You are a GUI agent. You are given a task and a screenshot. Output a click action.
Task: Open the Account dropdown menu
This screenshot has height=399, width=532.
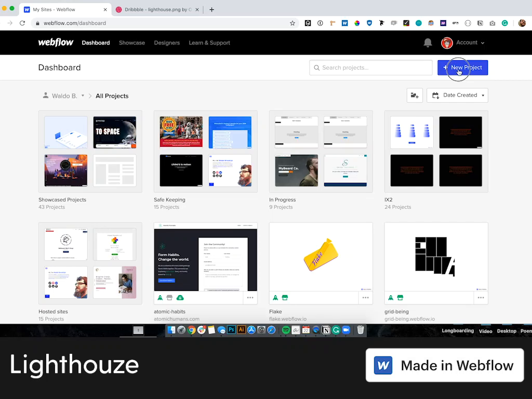[463, 43]
